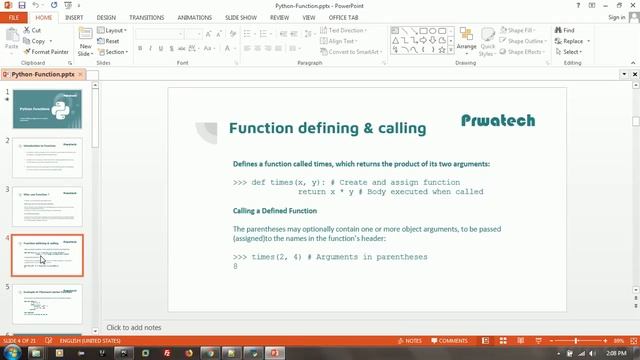Click Clear All Formatting icon
640x360 pixels.
pos(233,34)
